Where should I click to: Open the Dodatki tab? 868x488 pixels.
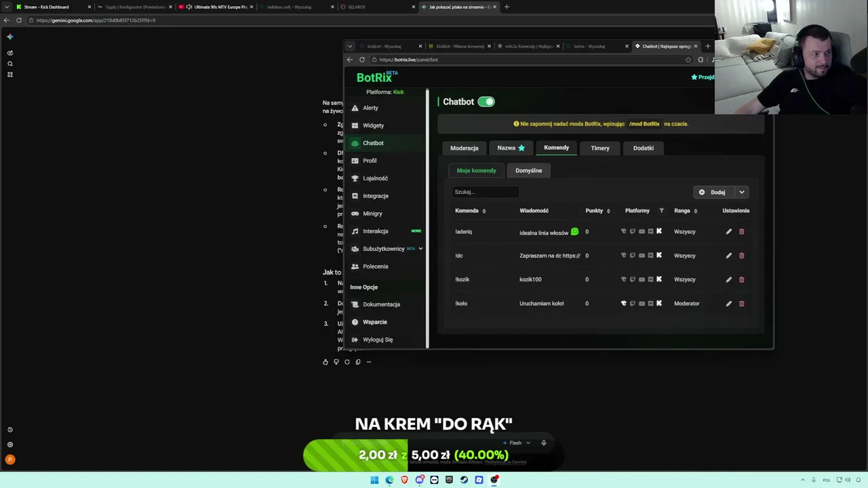pos(644,148)
